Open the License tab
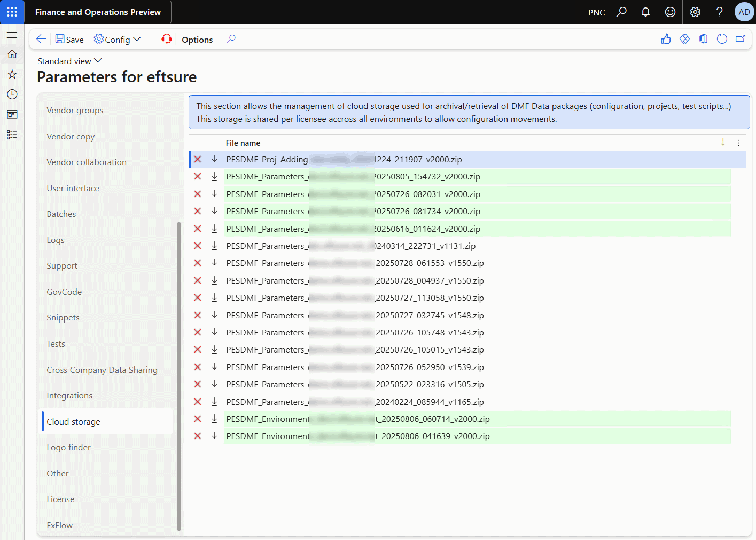 (60, 499)
